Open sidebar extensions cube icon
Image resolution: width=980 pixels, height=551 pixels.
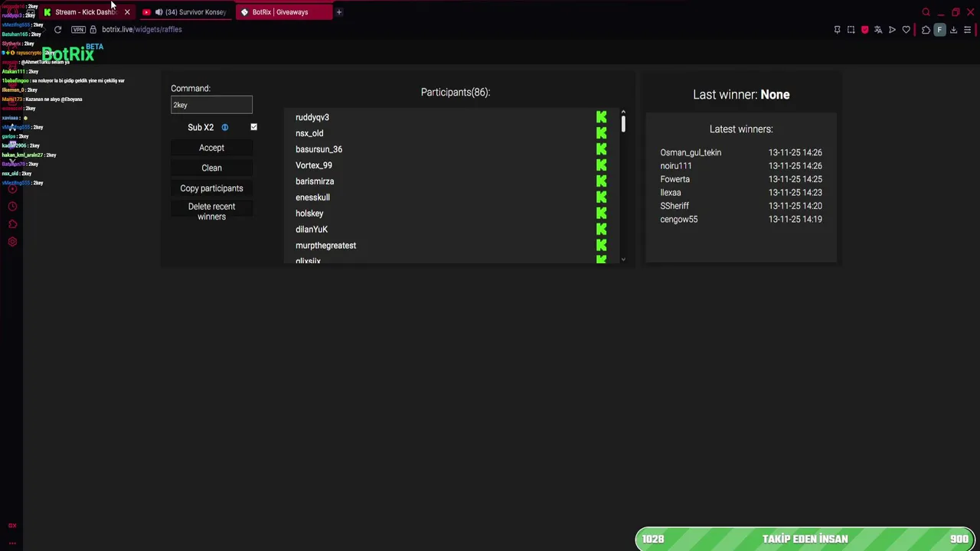pyautogui.click(x=12, y=224)
